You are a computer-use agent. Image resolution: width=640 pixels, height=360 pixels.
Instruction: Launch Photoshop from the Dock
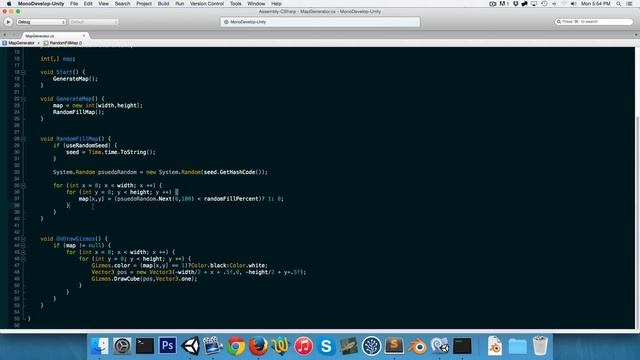(x=167, y=346)
